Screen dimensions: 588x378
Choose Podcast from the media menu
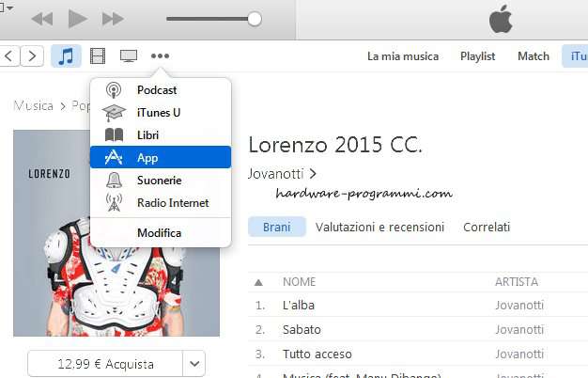point(161,90)
